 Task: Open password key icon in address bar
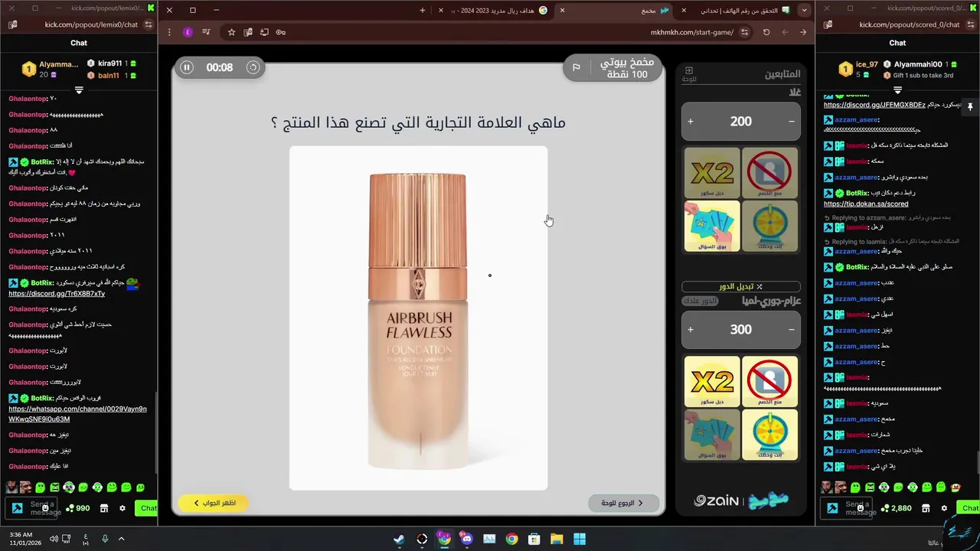tap(281, 32)
